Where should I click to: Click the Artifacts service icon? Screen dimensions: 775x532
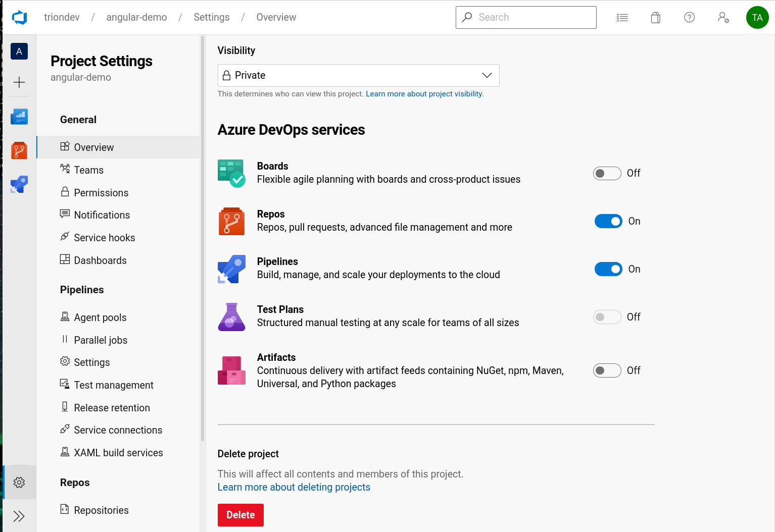[x=231, y=370]
